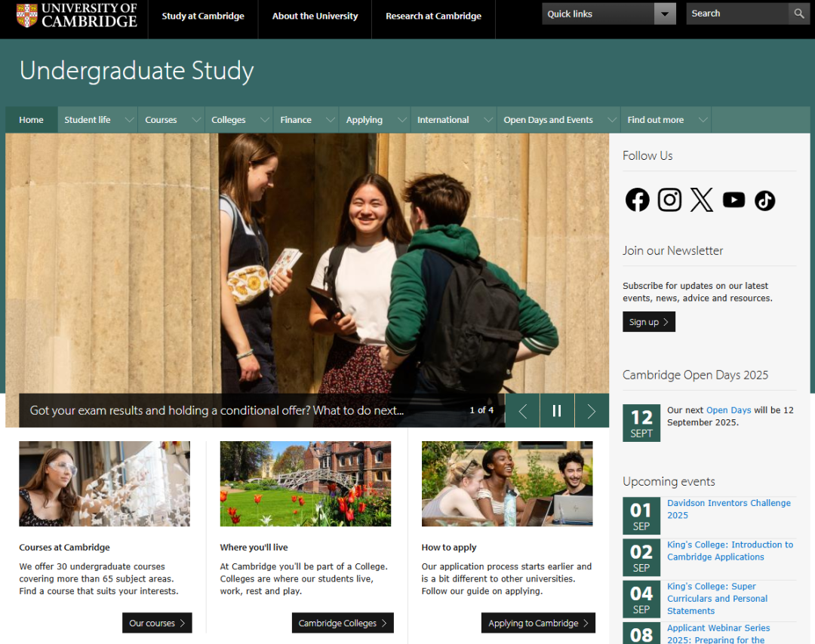Open the TikTok icon
This screenshot has width=815, height=644.
pos(765,201)
